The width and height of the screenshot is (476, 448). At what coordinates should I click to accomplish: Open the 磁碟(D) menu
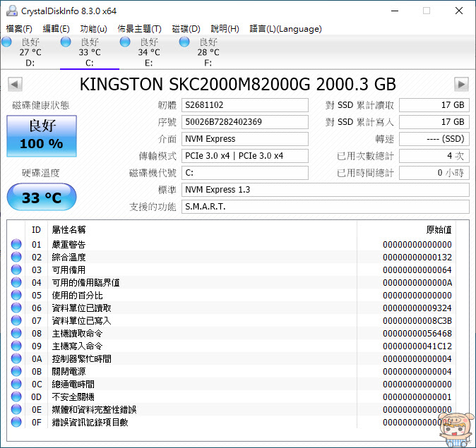coord(186,29)
